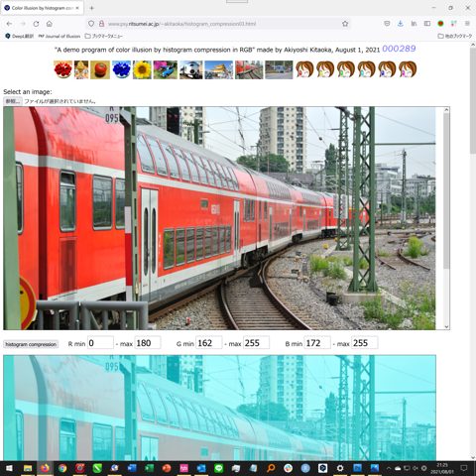Open the new tab plus button

pos(92,8)
